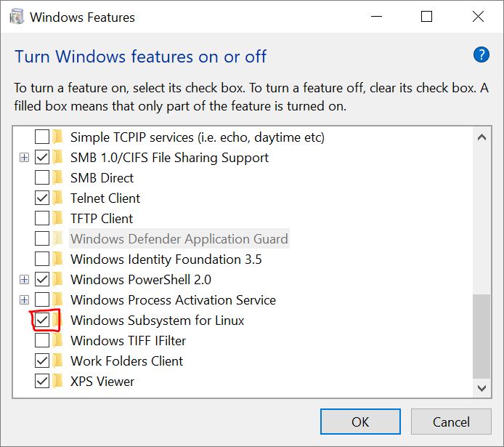
Task: Disable the Telnet Client checkbox
Action: pos(42,198)
